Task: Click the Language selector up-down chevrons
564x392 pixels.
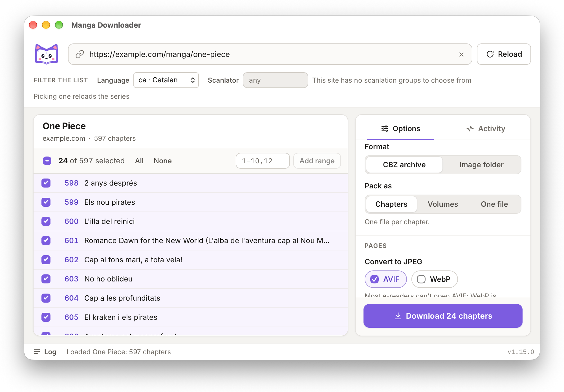Action: 193,80
